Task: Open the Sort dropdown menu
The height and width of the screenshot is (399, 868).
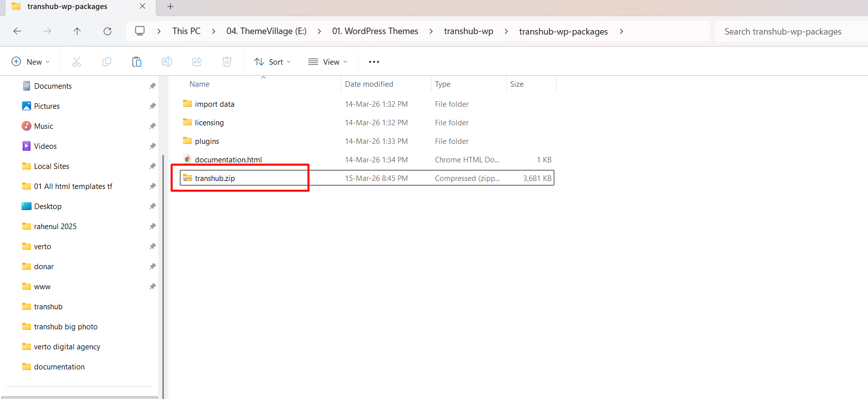Action: (x=272, y=62)
